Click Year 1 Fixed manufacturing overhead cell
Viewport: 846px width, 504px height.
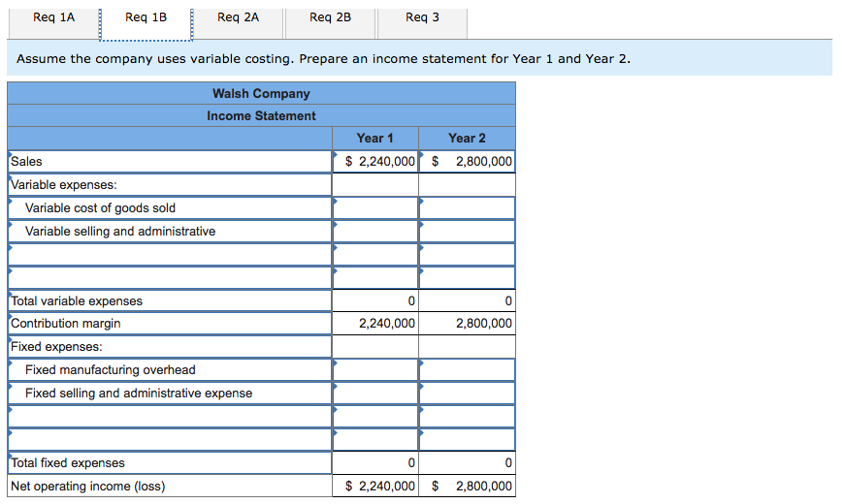coord(375,370)
